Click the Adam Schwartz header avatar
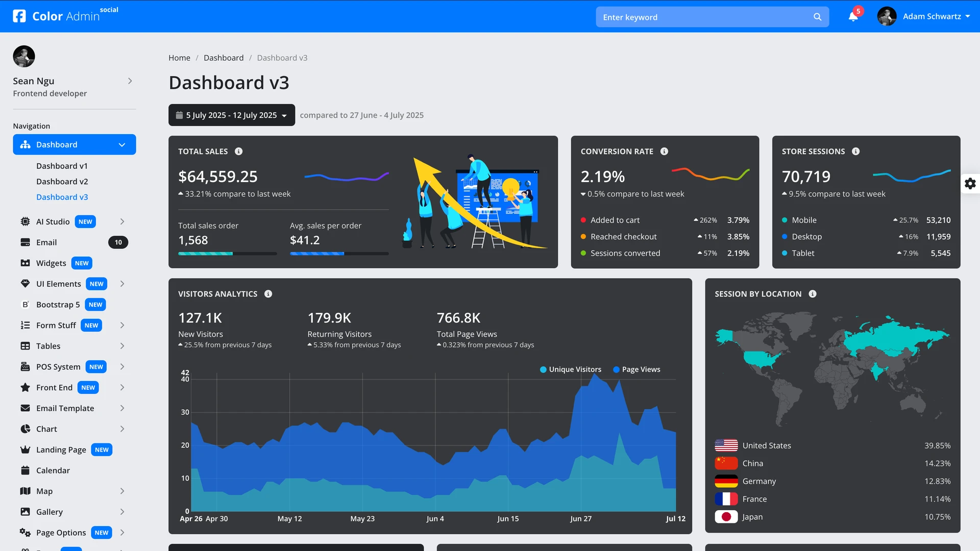Viewport: 980px width, 551px height. (887, 16)
